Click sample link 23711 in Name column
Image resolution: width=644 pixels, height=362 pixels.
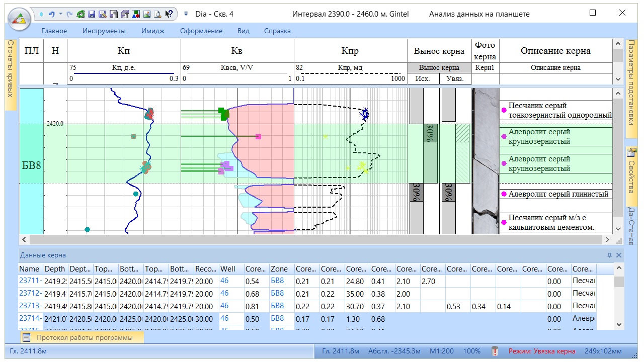click(x=29, y=282)
